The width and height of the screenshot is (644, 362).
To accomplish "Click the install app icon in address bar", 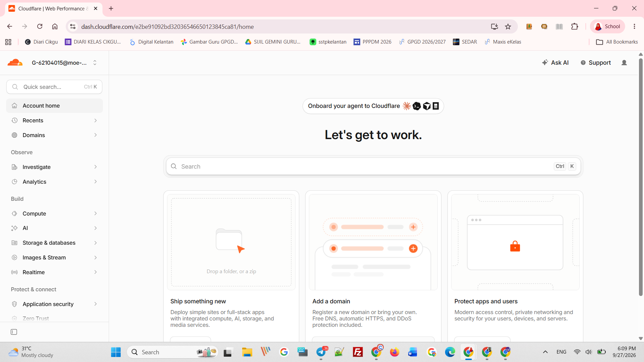I will [x=494, y=26].
